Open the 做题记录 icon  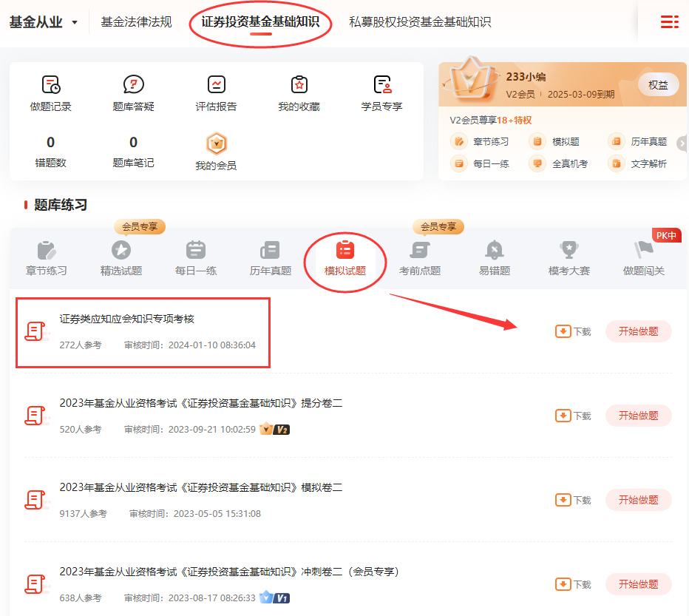pyautogui.click(x=50, y=84)
